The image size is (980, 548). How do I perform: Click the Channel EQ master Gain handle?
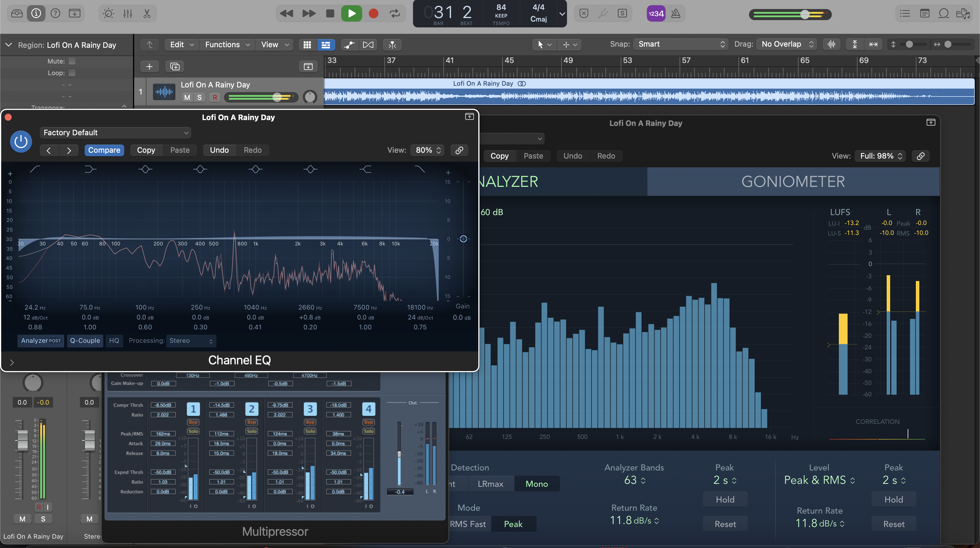463,239
